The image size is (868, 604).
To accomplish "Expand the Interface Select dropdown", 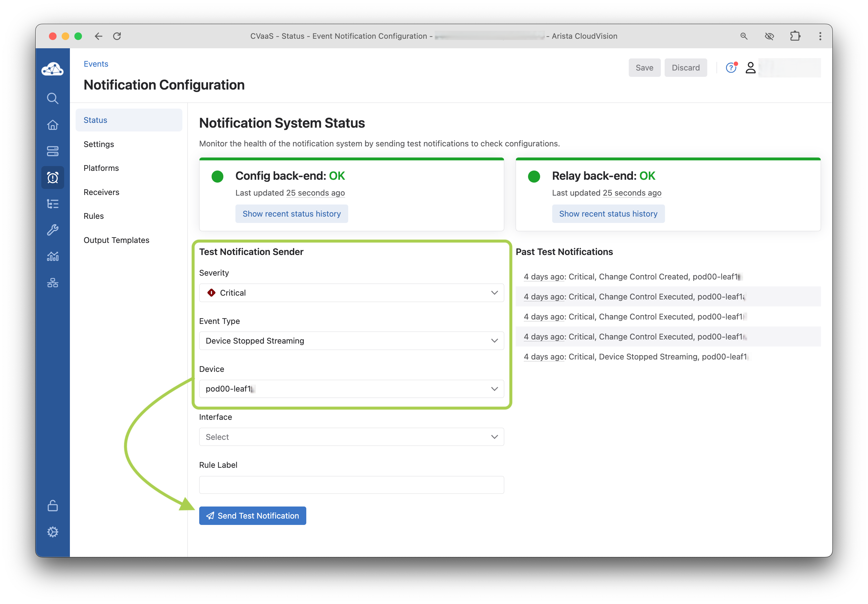I will click(351, 437).
